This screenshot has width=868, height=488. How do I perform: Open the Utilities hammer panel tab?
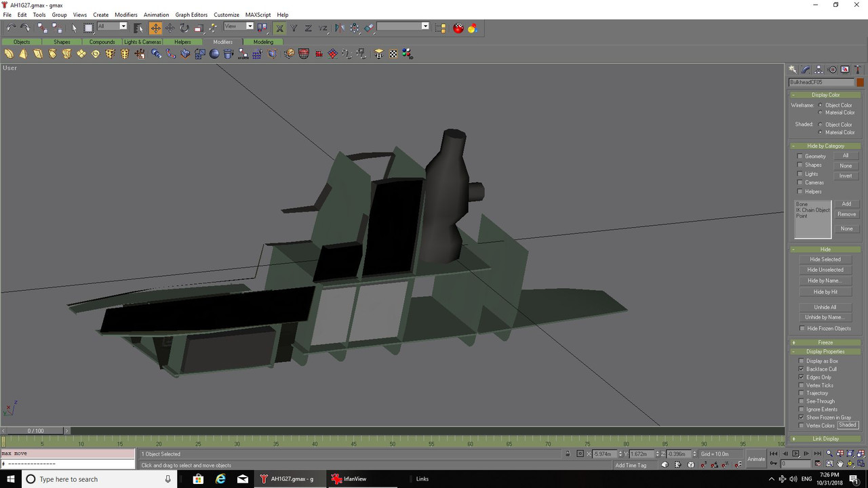858,70
